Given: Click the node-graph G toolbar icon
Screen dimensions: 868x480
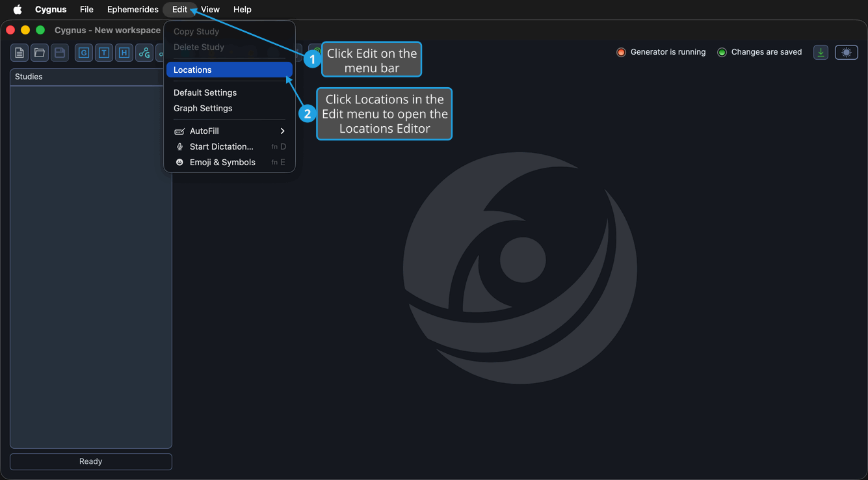Looking at the screenshot, I should (144, 53).
